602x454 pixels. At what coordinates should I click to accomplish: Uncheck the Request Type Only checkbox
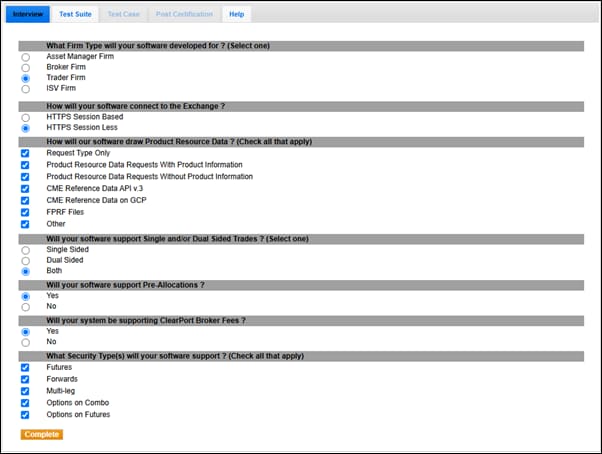(x=25, y=153)
